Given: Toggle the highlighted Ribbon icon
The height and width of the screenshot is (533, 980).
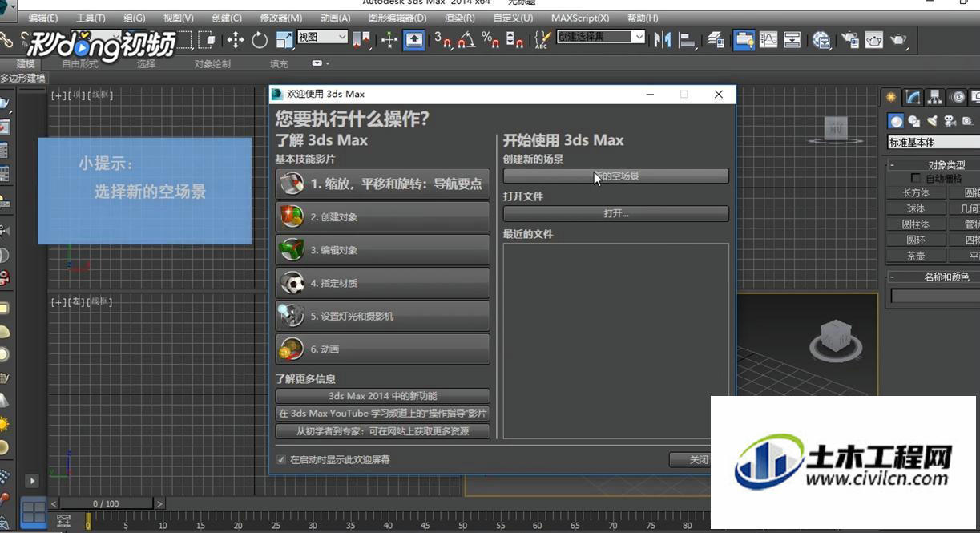Looking at the screenshot, I should coord(744,40).
